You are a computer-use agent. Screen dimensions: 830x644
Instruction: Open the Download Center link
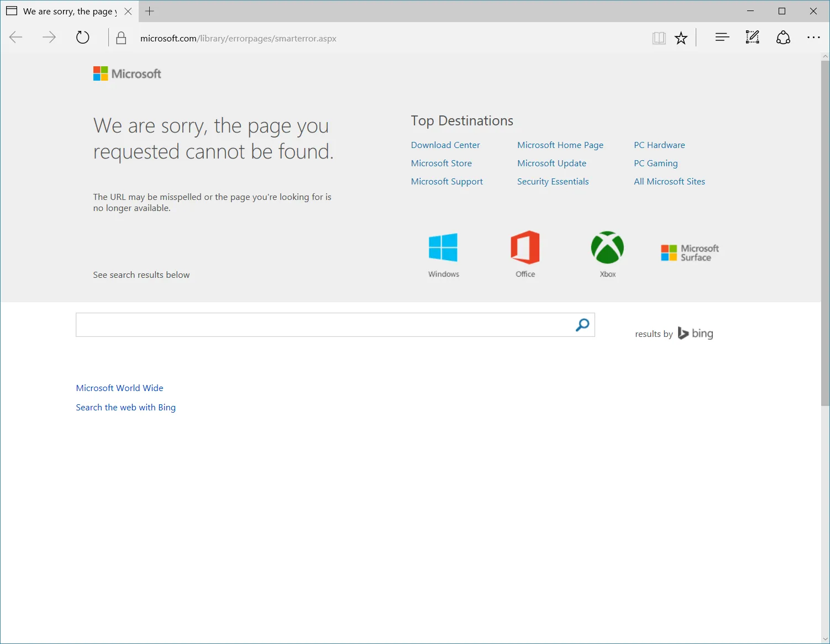(445, 145)
